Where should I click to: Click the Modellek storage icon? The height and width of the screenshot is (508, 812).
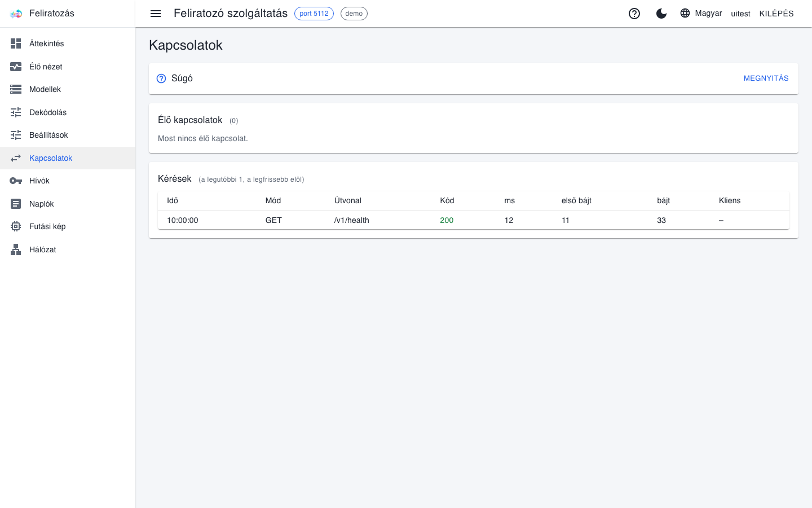[16, 89]
